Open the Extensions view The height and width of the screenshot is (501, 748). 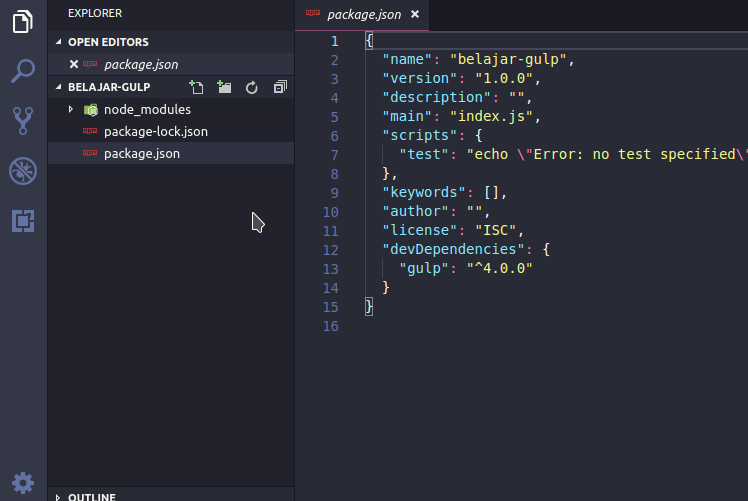coord(23,221)
